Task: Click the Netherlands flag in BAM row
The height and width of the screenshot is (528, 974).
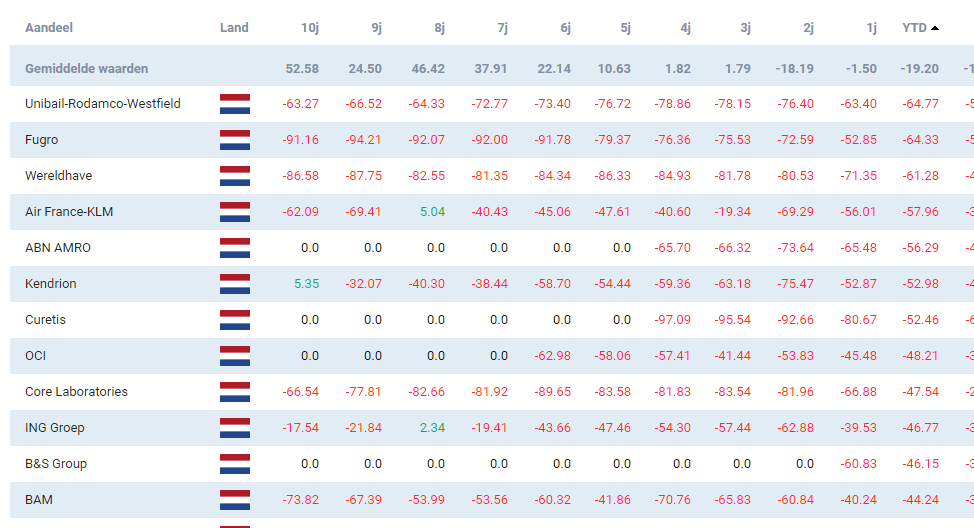Action: [x=235, y=500]
